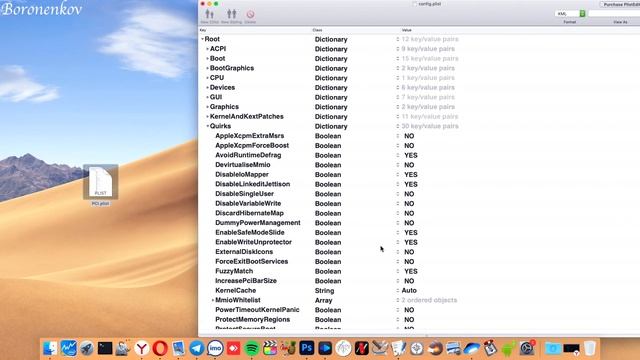The width and height of the screenshot is (640, 360).
Task: Select the PowerTimeoutKernelPanic key
Action: tap(257, 310)
